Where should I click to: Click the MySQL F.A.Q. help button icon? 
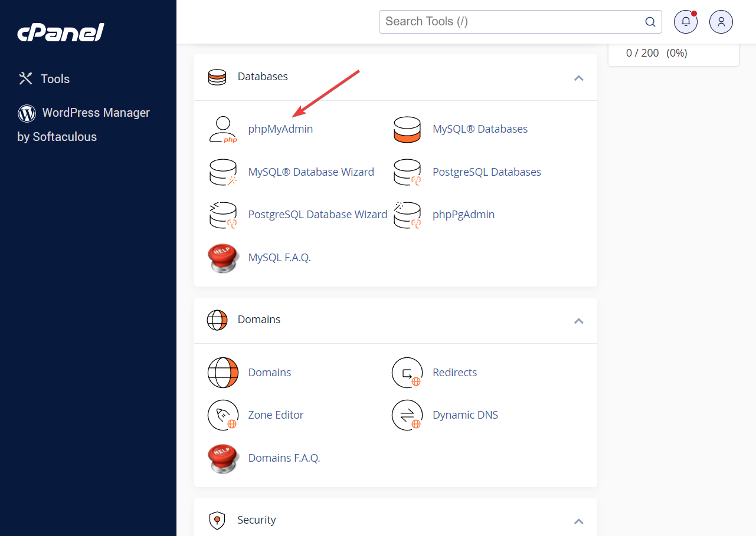pyautogui.click(x=223, y=258)
